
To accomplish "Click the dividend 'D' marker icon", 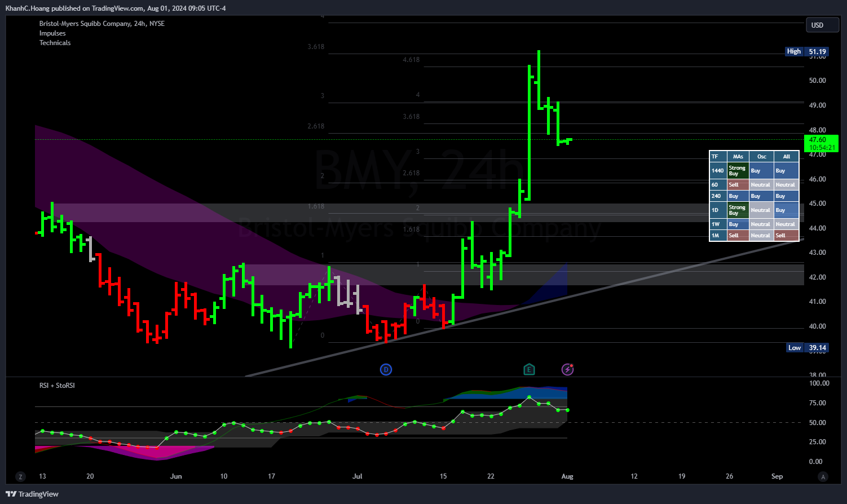I will (x=386, y=370).
